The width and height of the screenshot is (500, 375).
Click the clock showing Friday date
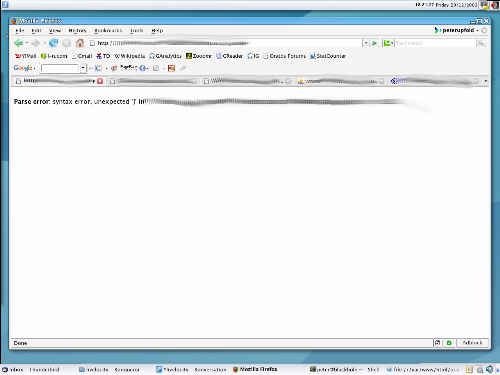pyautogui.click(x=446, y=5)
